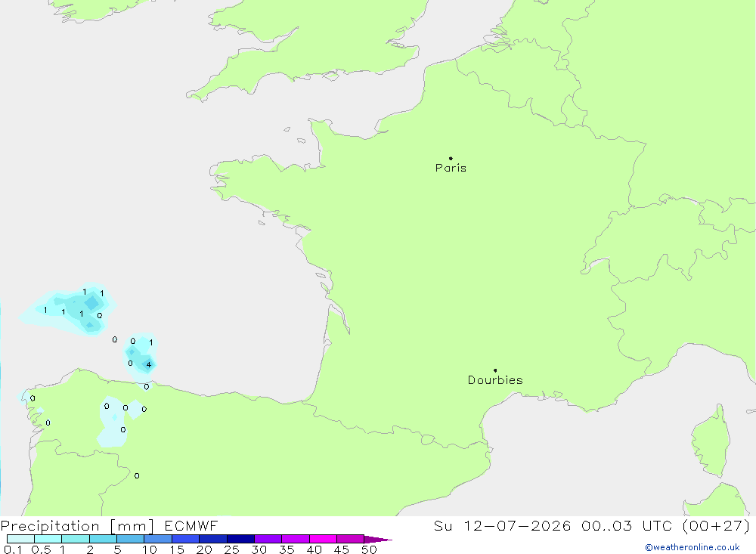Click the (00+27) forecast offset text

point(717,525)
